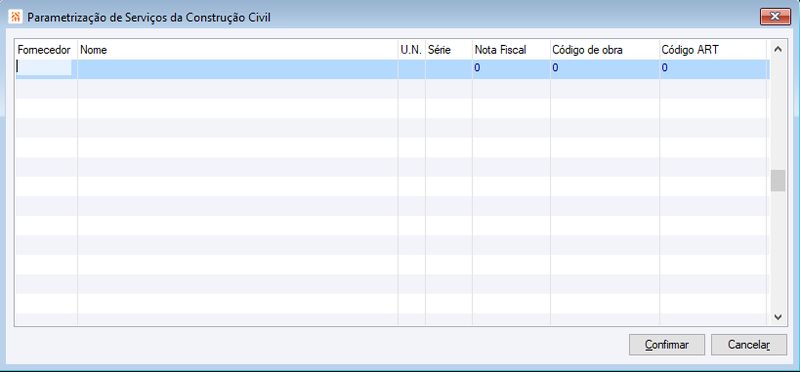This screenshot has height=372, width=800.
Task: Click the Código de obra value 0 cell
Action: tap(605, 69)
